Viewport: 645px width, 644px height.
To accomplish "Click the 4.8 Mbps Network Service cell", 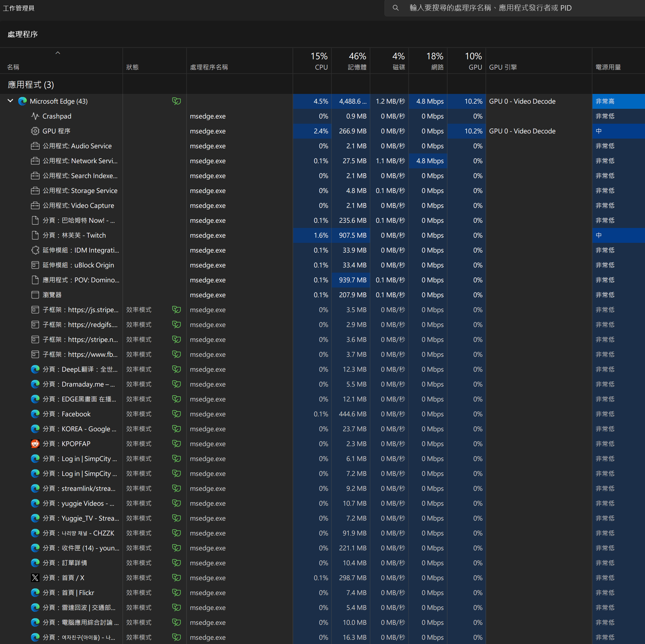I will point(428,161).
